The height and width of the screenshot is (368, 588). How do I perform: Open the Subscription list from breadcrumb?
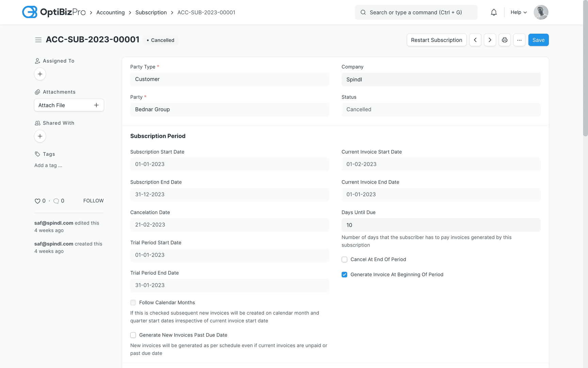click(x=151, y=12)
